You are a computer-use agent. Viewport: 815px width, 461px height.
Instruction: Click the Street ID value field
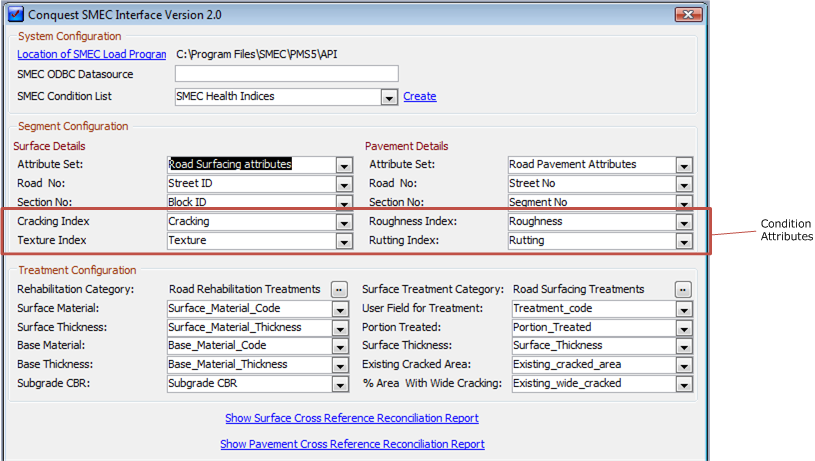click(x=252, y=183)
